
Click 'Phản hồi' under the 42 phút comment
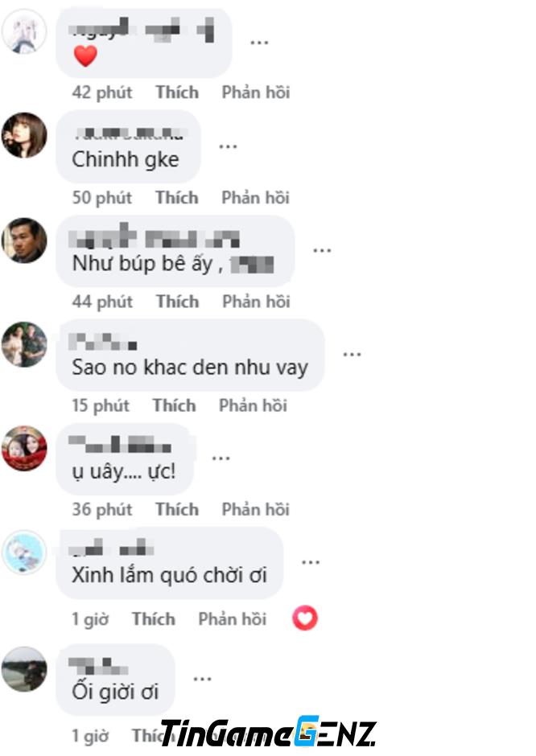click(256, 92)
